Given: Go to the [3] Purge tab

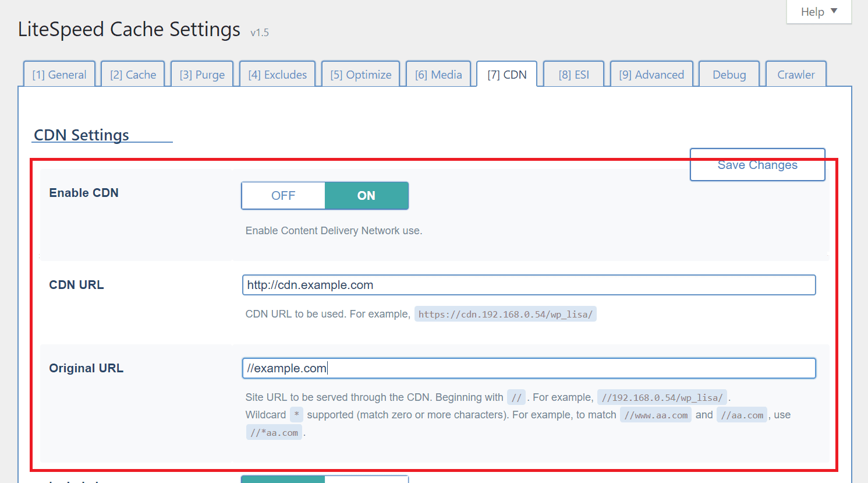Looking at the screenshot, I should pos(202,75).
